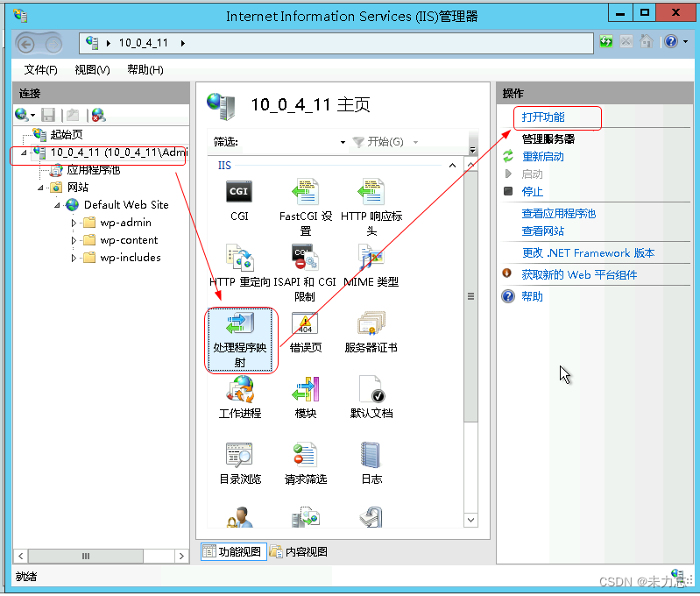Switch to 功能视图 tab
The image size is (700, 596).
pyautogui.click(x=234, y=552)
